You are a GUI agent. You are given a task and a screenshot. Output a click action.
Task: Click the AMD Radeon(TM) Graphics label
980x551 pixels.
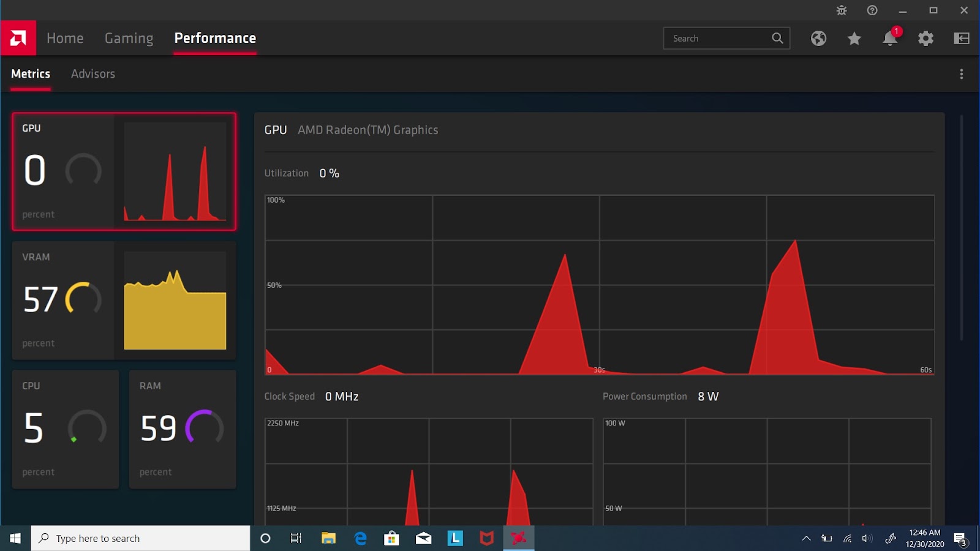point(367,130)
